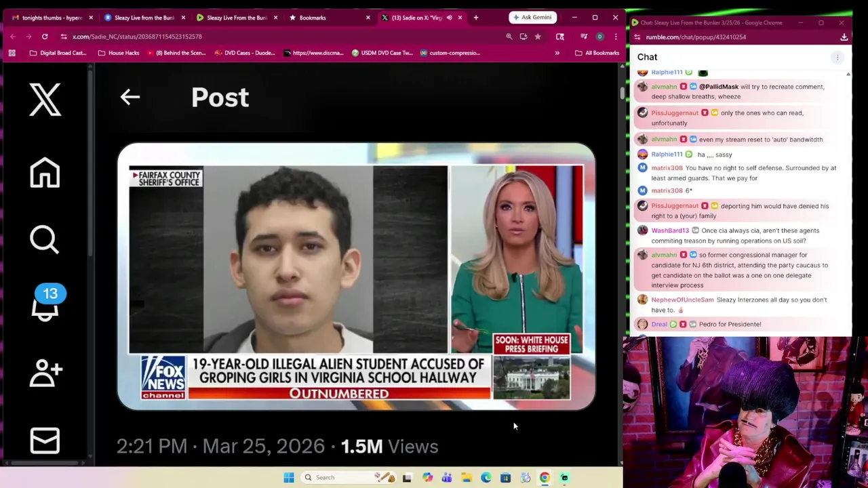868x488 pixels.
Task: Open Chrome profile avatar D
Action: coord(599,37)
